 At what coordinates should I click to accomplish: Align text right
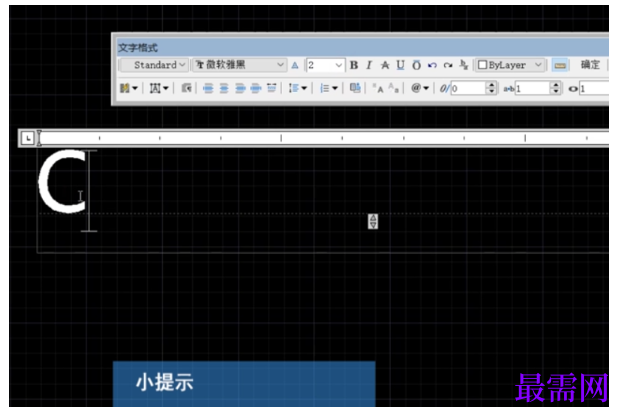tap(240, 88)
